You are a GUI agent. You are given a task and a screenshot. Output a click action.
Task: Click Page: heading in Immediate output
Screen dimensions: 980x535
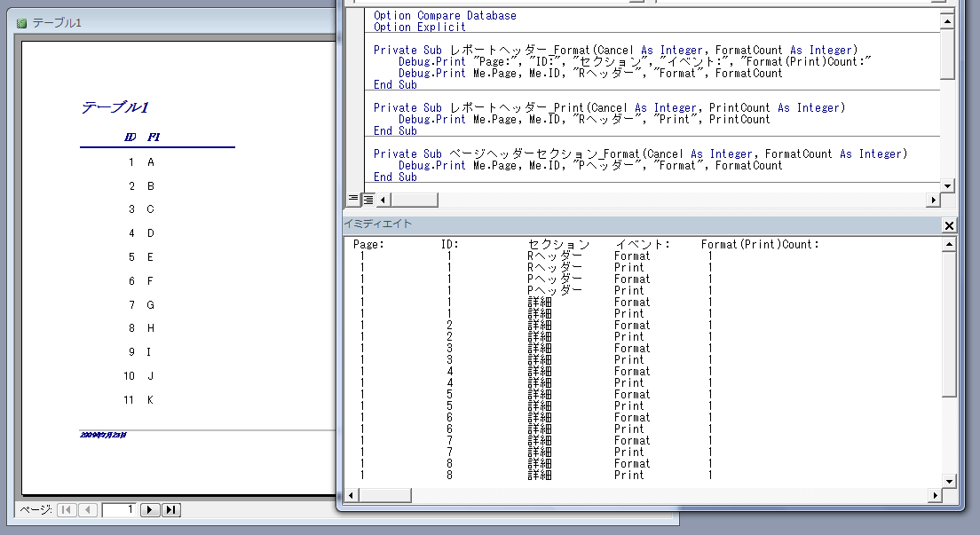point(368,244)
